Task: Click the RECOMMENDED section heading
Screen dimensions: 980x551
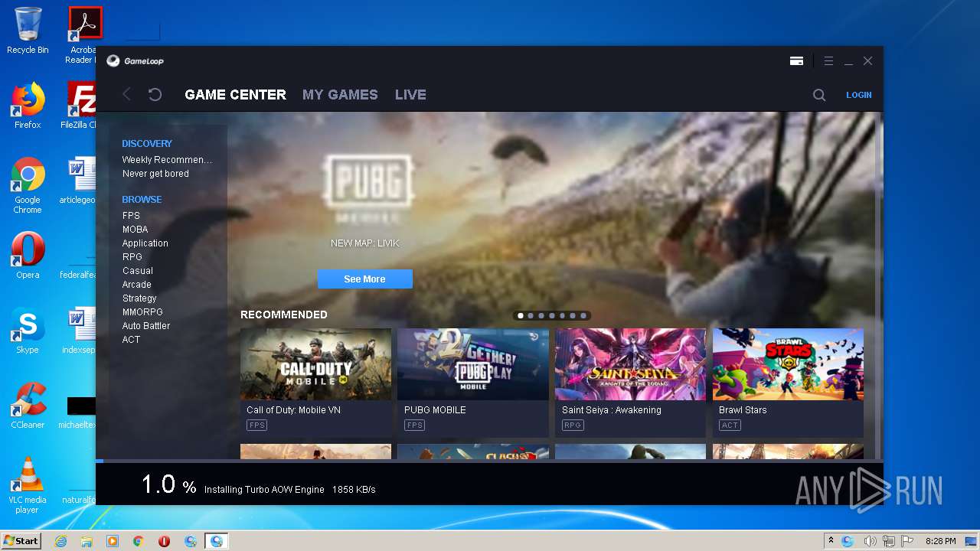Action: [x=284, y=315]
